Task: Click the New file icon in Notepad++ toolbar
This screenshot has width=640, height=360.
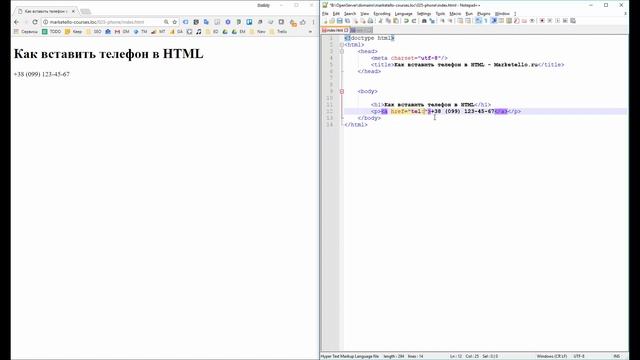Action: (326, 21)
